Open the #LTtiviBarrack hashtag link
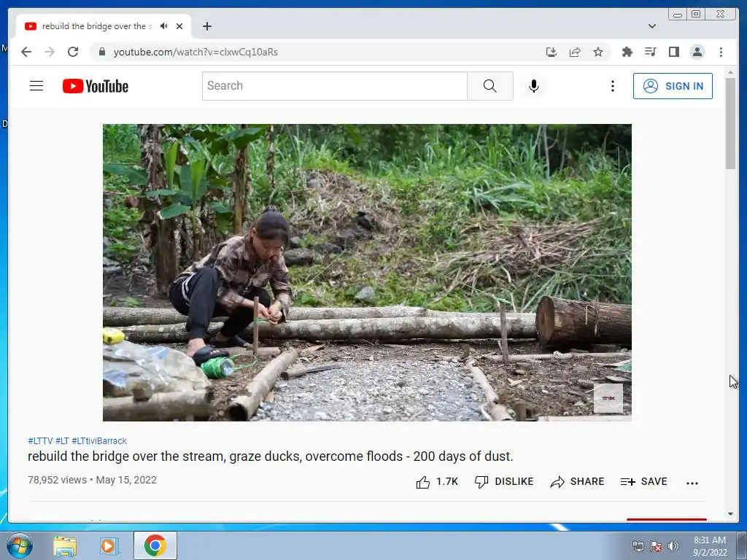This screenshot has width=747, height=560. (99, 441)
